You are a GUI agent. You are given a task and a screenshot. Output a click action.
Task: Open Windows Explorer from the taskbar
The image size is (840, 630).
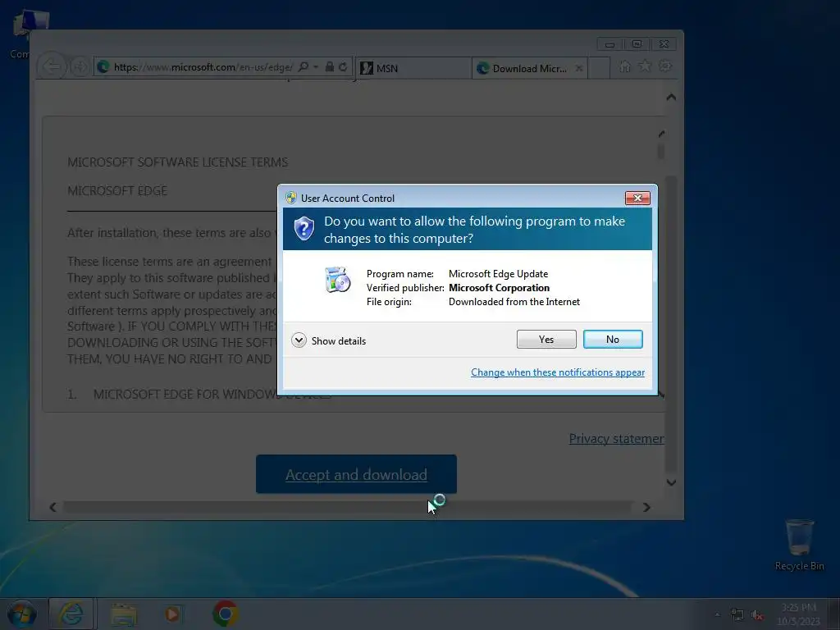click(124, 614)
